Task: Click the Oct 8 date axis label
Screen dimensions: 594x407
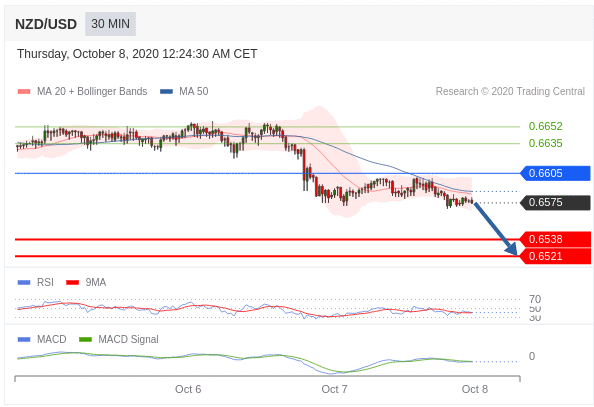Action: 475,389
